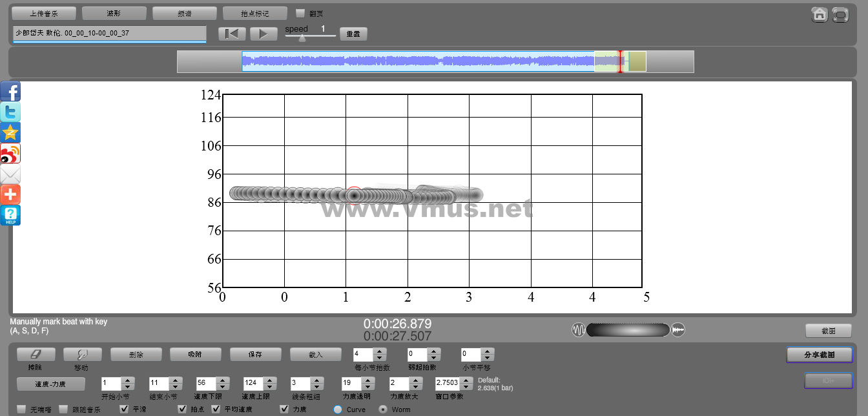Select the Curve radio button
This screenshot has height=416, width=868.
[x=337, y=409]
